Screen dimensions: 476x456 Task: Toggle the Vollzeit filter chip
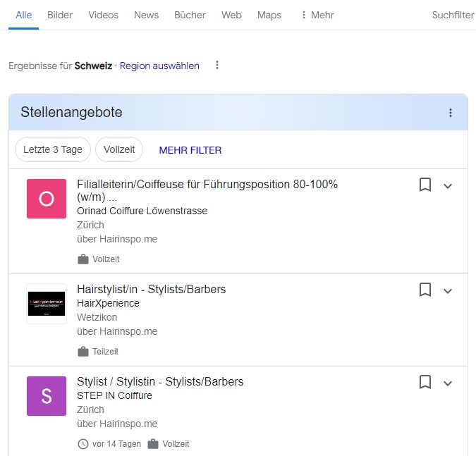(119, 149)
